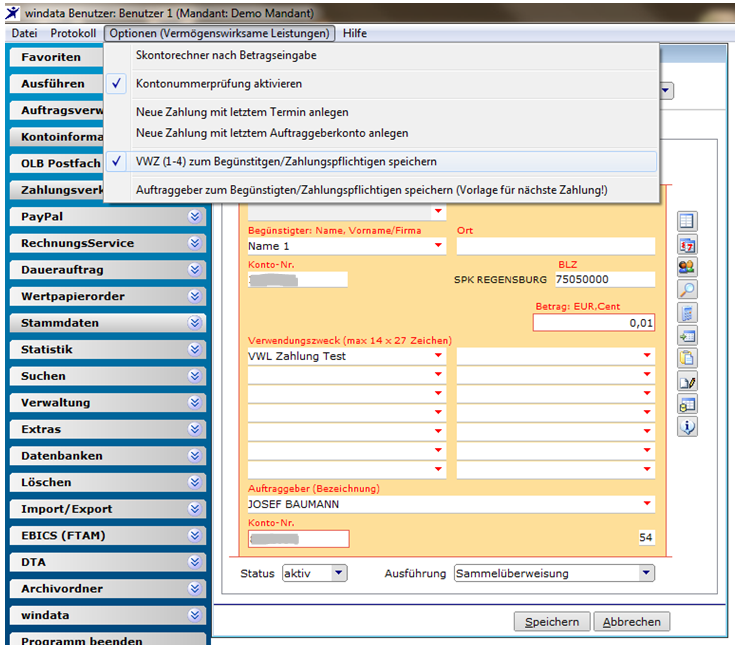Click the Abbrechen button
735x645 pixels.
[631, 622]
